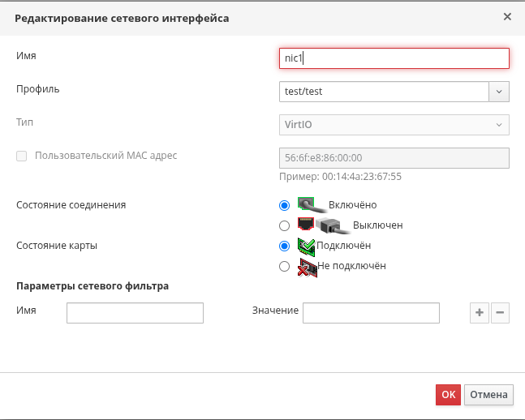Image resolution: width=525 pixels, height=420 pixels.
Task: Select the Включёно connection state radio button
Action: coord(284,205)
